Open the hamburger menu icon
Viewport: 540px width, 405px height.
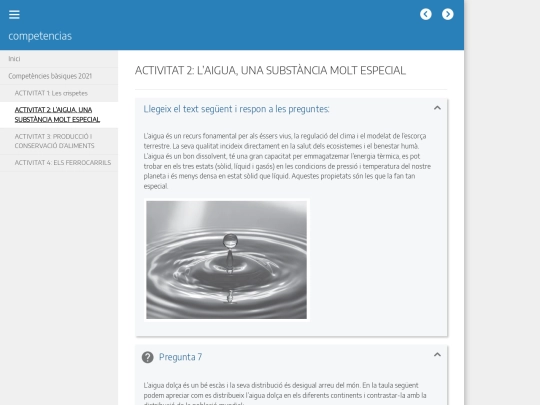click(x=14, y=14)
